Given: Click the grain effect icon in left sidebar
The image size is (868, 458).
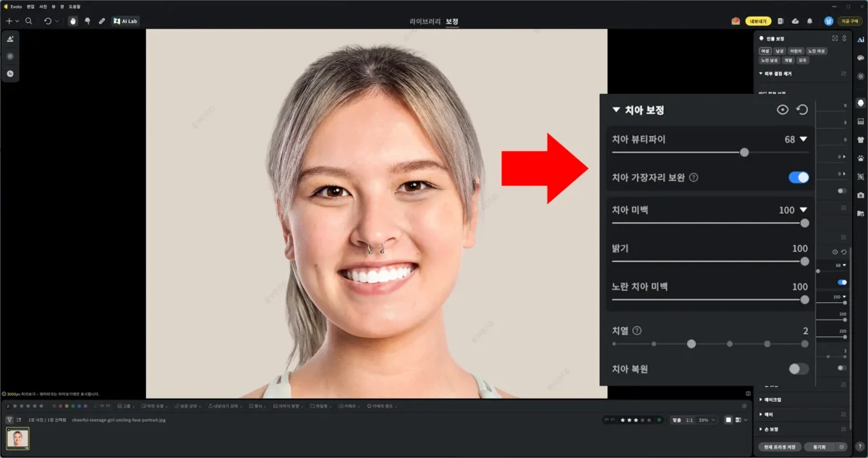Looking at the screenshot, I should tap(10, 56).
